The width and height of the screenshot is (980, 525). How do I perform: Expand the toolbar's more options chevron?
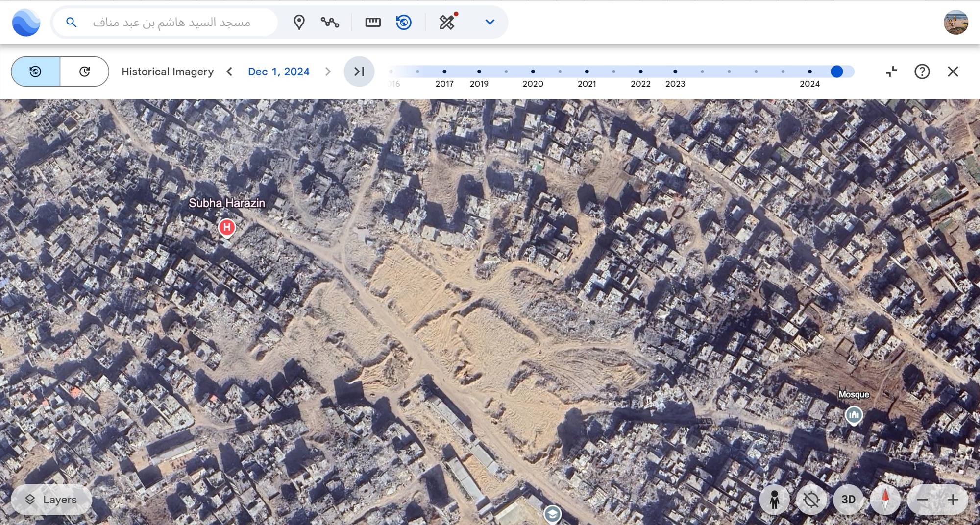click(x=490, y=23)
